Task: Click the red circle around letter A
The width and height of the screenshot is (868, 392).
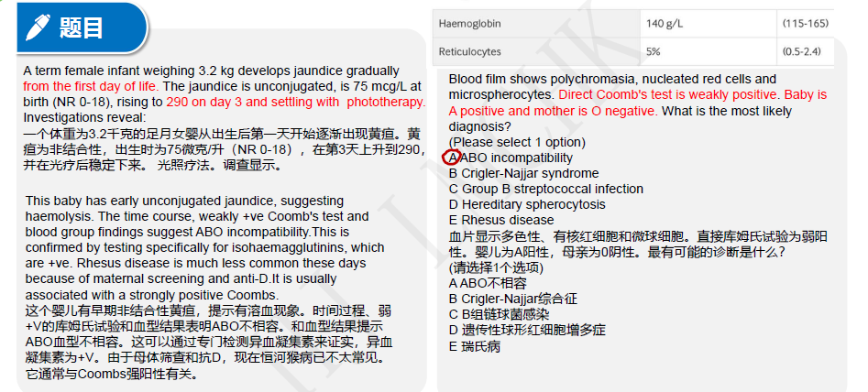Action: pos(452,158)
